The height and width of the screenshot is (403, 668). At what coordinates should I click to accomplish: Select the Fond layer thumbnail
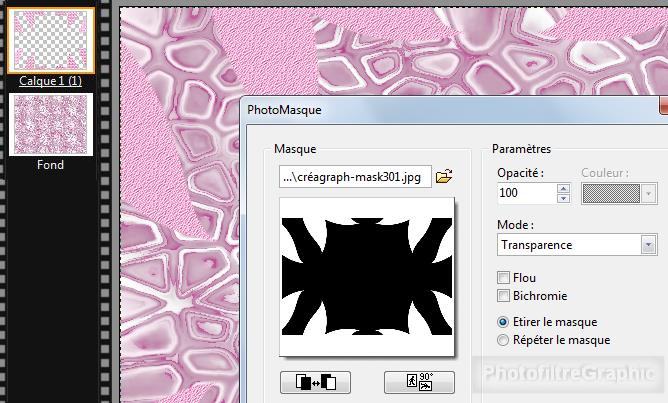tap(50, 125)
